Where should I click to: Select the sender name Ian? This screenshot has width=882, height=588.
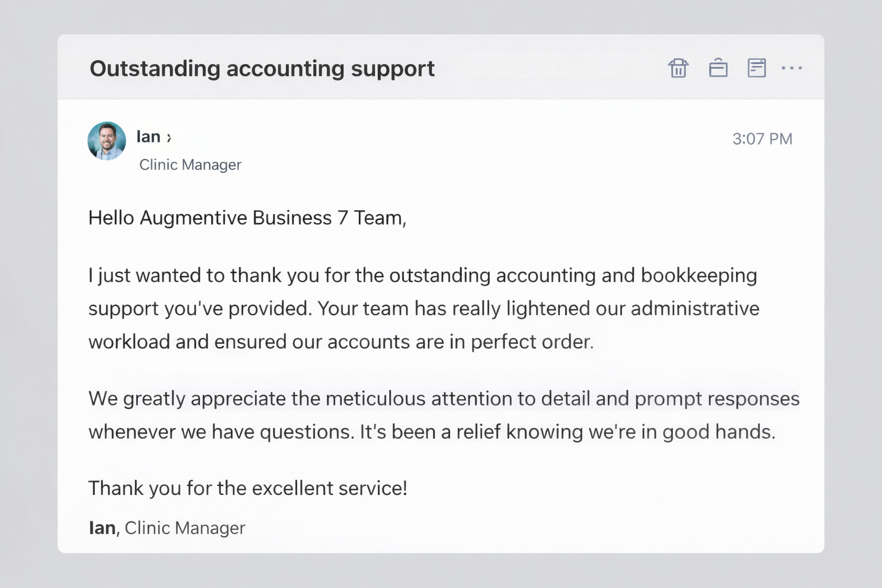point(148,137)
